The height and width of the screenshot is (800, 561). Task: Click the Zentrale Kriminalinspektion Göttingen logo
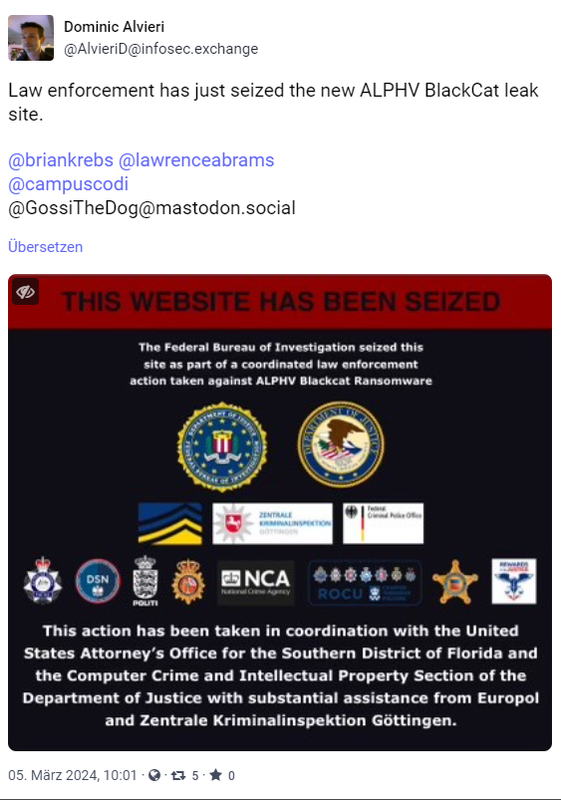click(x=272, y=523)
